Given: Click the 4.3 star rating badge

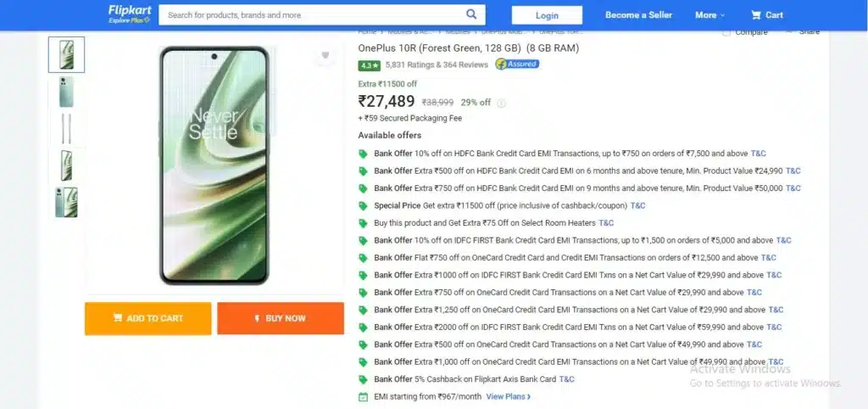Looking at the screenshot, I should 369,65.
